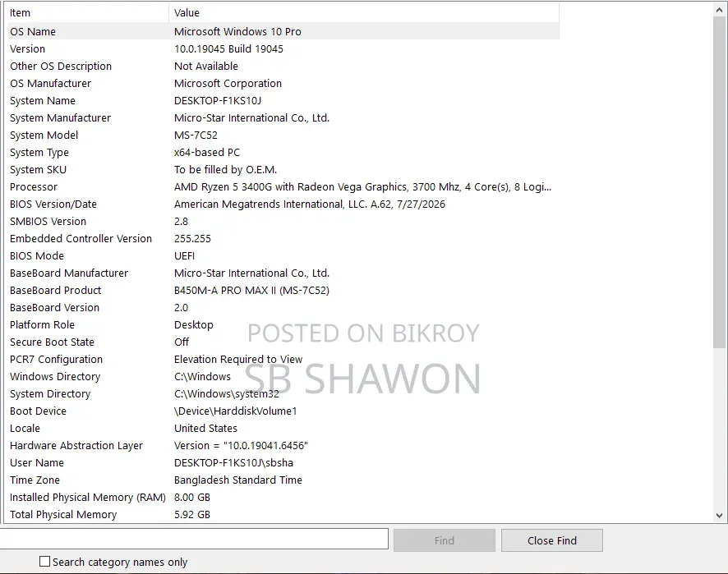Select the Locale row
Viewport: 728px width, 574px height.
283,429
